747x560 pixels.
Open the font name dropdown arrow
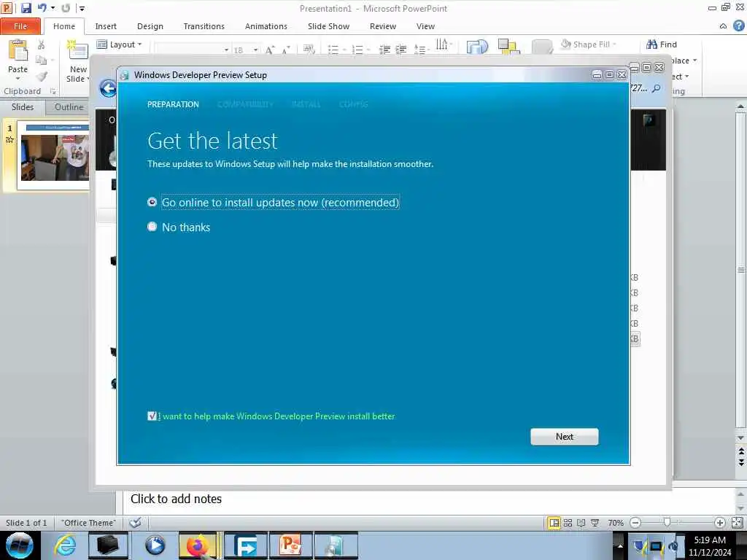tap(226, 50)
